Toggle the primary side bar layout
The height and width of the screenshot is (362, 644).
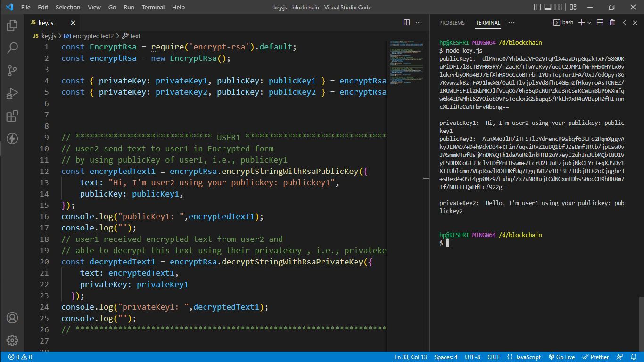point(537,8)
